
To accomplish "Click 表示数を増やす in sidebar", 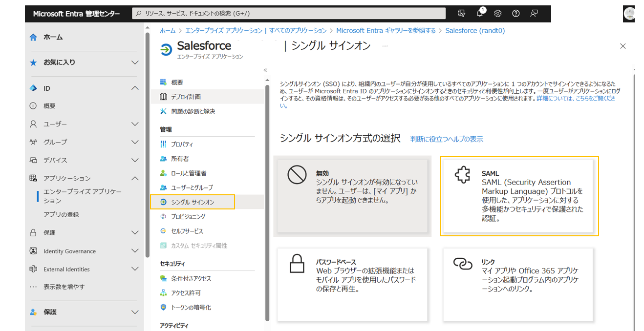I will [64, 287].
